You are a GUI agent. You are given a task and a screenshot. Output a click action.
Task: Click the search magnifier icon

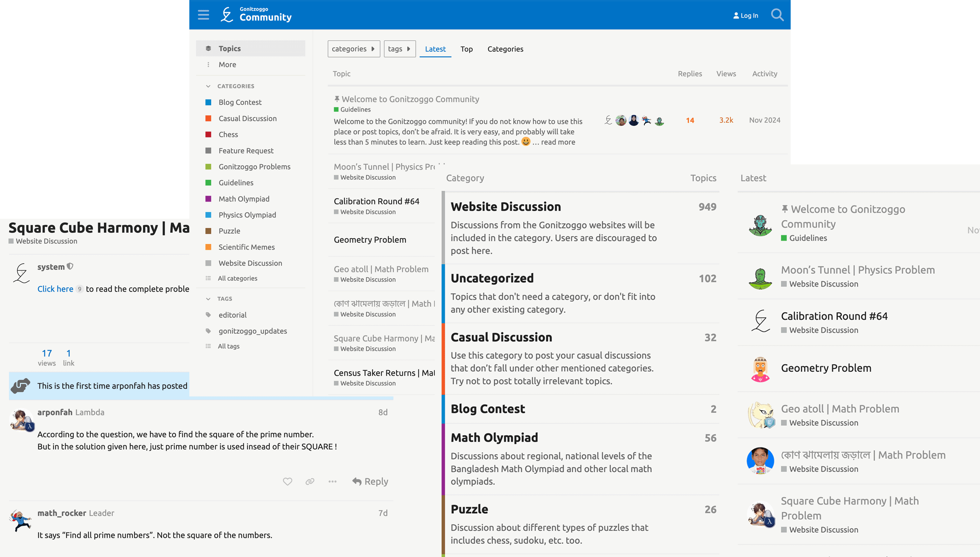pos(777,15)
